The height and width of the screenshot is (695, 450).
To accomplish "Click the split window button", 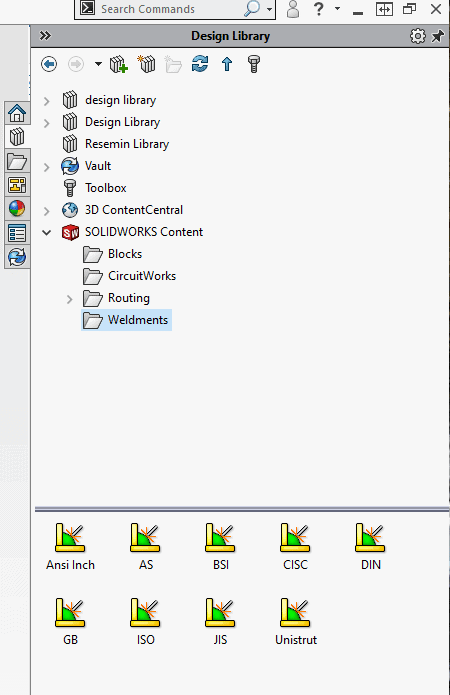I will pos(384,9).
